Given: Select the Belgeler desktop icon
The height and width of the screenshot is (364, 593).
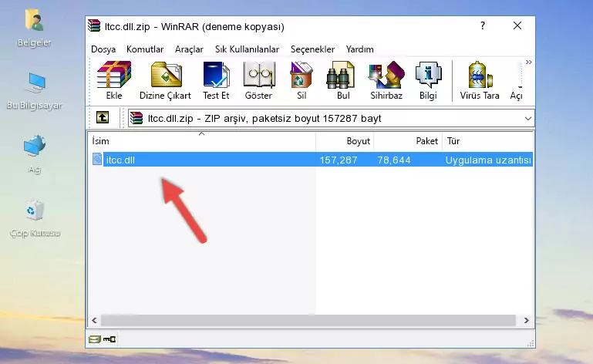Looking at the screenshot, I should pyautogui.click(x=35, y=29).
